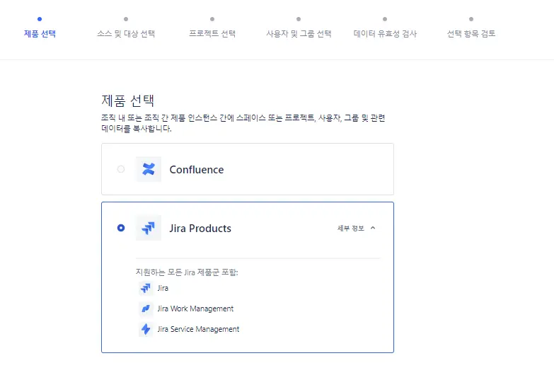Go to the 데이터 유효성 검사 step
Screen dimensions: 554x392
[385, 33]
